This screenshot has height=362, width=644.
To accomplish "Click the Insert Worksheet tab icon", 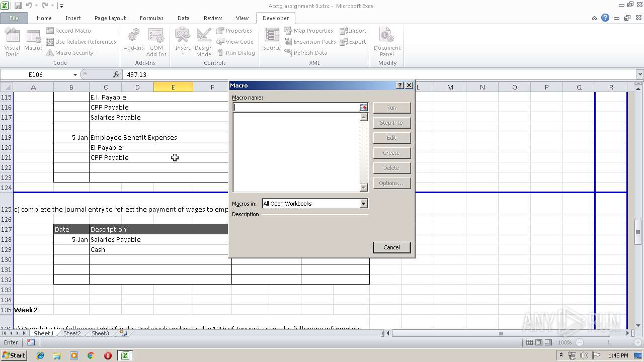I will pyautogui.click(x=123, y=333).
